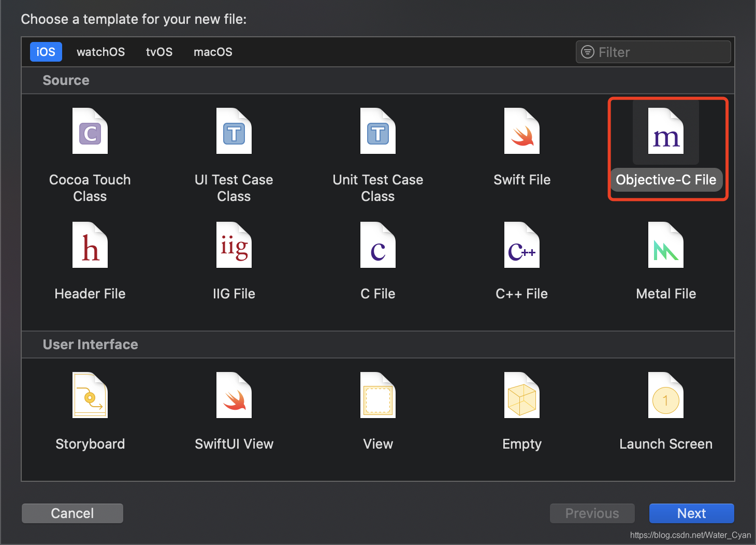The image size is (756, 545).
Task: Switch to the iOS tab
Action: click(x=46, y=52)
